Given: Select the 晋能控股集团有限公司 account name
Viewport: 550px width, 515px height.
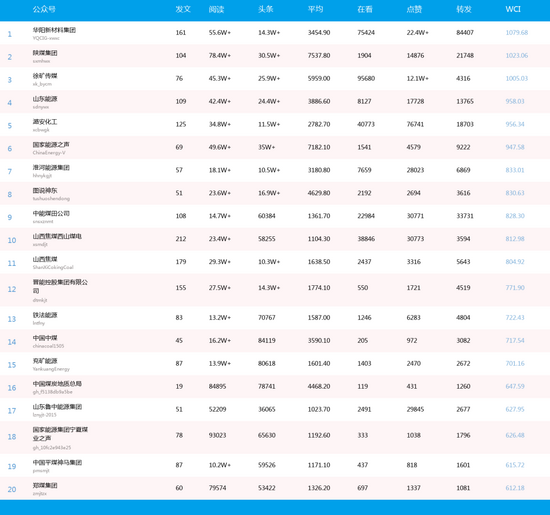Looking at the screenshot, I should 60,286.
